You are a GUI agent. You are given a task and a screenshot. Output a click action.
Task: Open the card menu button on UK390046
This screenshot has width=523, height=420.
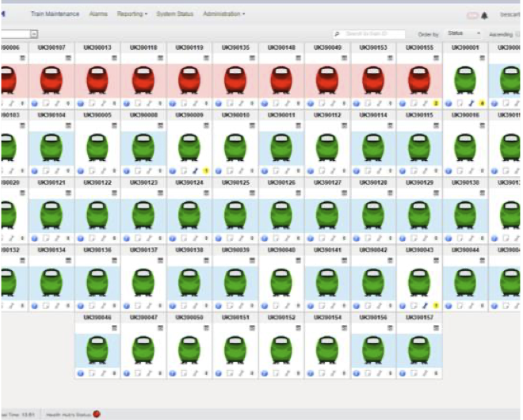click(x=115, y=326)
